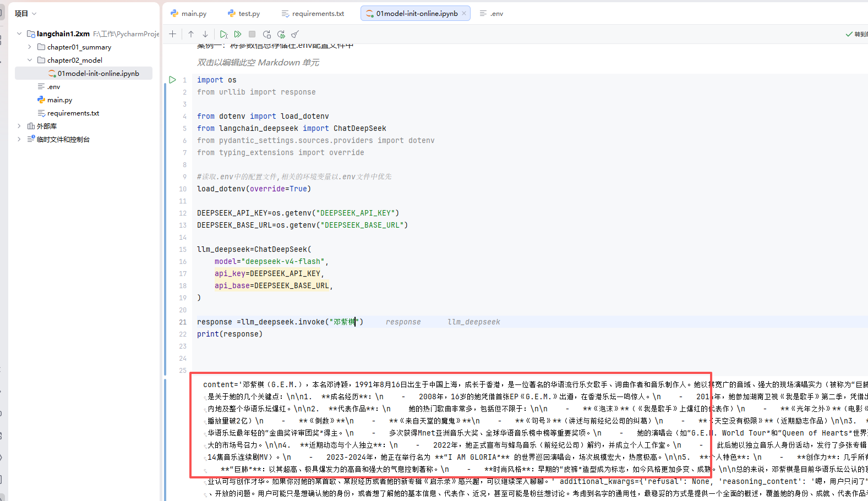Click load_dotenv(override=True) code line
Viewport: 868px width, 501px height.
[254, 189]
